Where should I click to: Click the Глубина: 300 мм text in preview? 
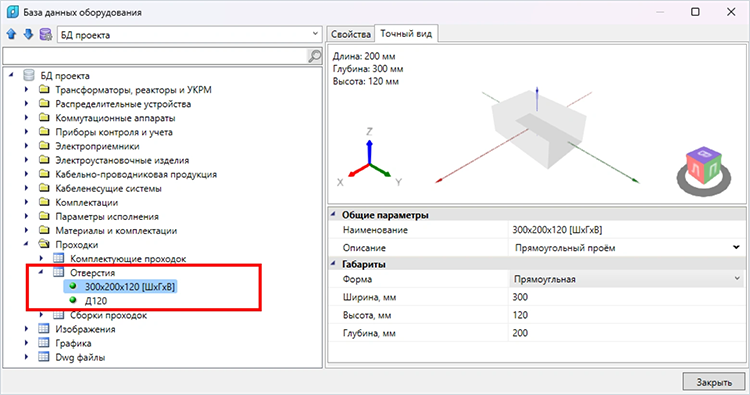coord(368,69)
